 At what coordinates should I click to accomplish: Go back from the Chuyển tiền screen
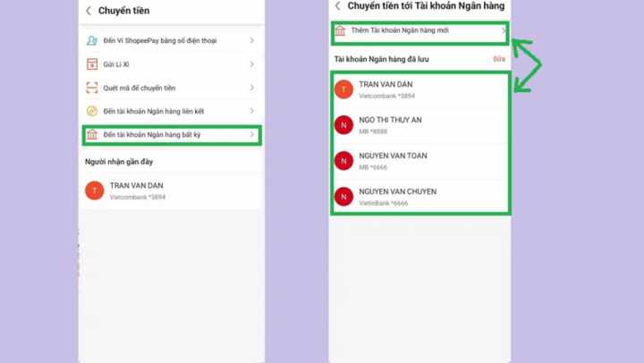[x=89, y=11]
